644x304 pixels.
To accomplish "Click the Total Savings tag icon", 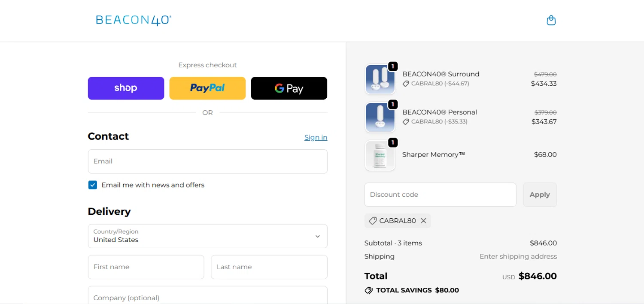I will [x=368, y=290].
